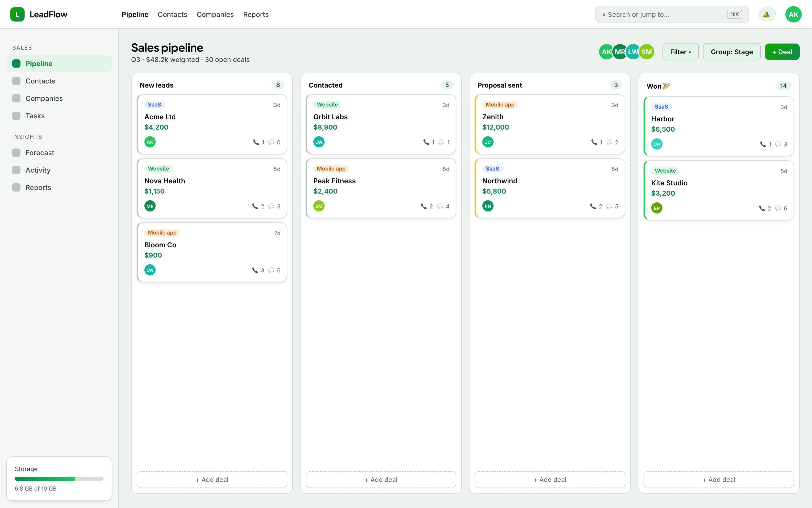Click the LW team avatar beside Filter
The image size is (812, 508).
pos(633,52)
